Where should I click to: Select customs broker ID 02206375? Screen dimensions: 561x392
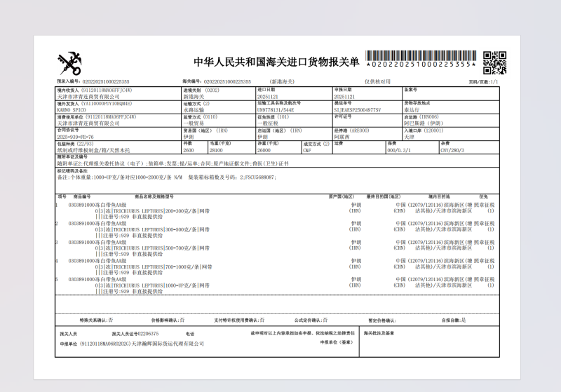[x=148, y=334]
